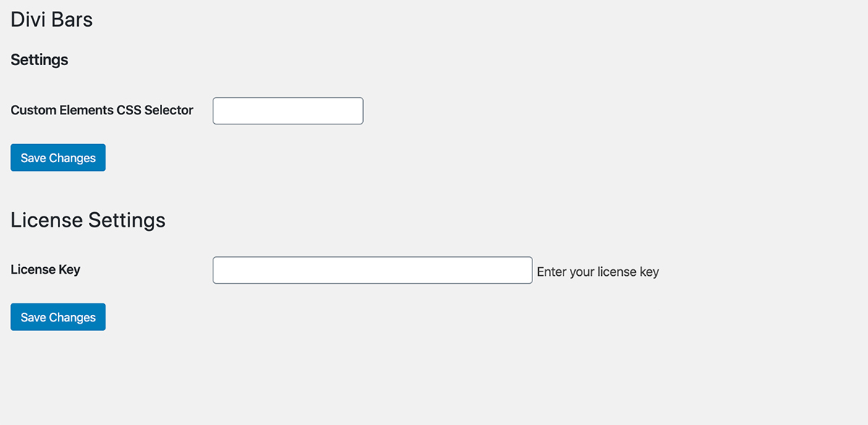Activate the field beside Custom Elements CSS Selector

288,111
